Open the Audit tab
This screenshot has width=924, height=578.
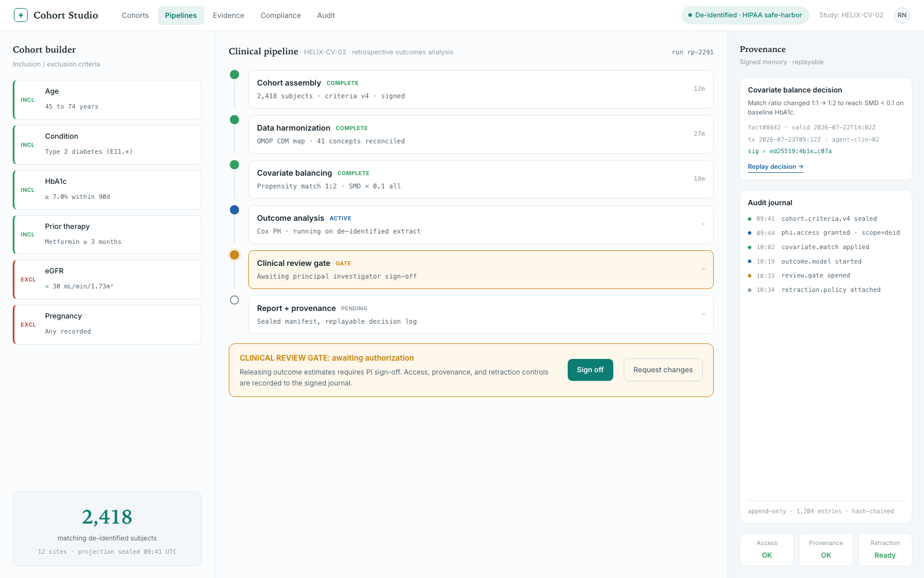pyautogui.click(x=326, y=16)
